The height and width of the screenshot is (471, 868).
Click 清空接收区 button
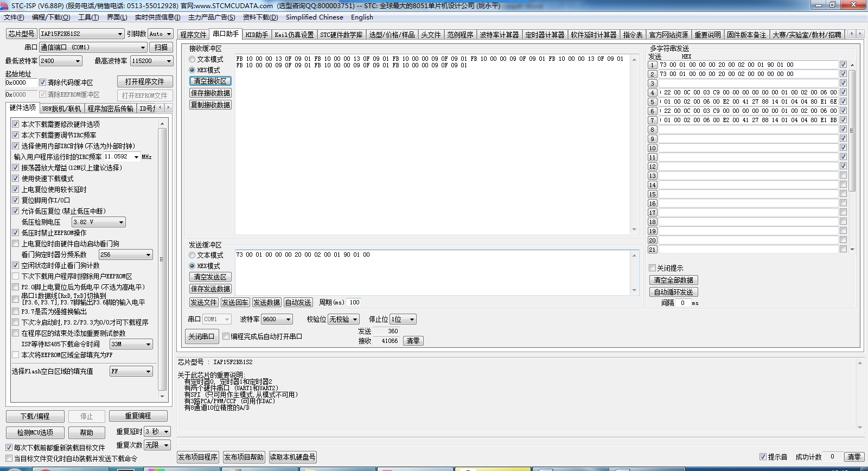[x=210, y=81]
